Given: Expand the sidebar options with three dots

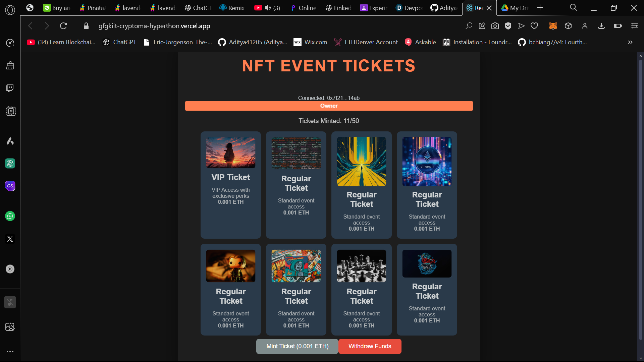Looking at the screenshot, I should click(x=10, y=351).
